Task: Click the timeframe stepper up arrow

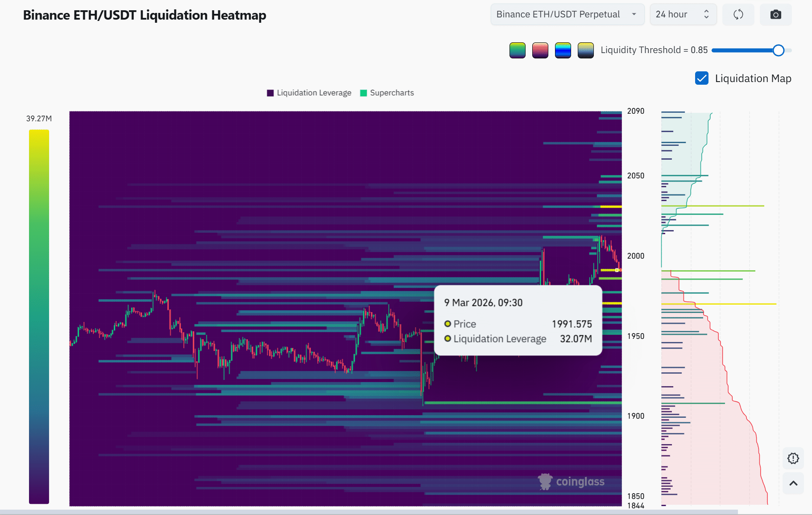Action: [x=706, y=12]
